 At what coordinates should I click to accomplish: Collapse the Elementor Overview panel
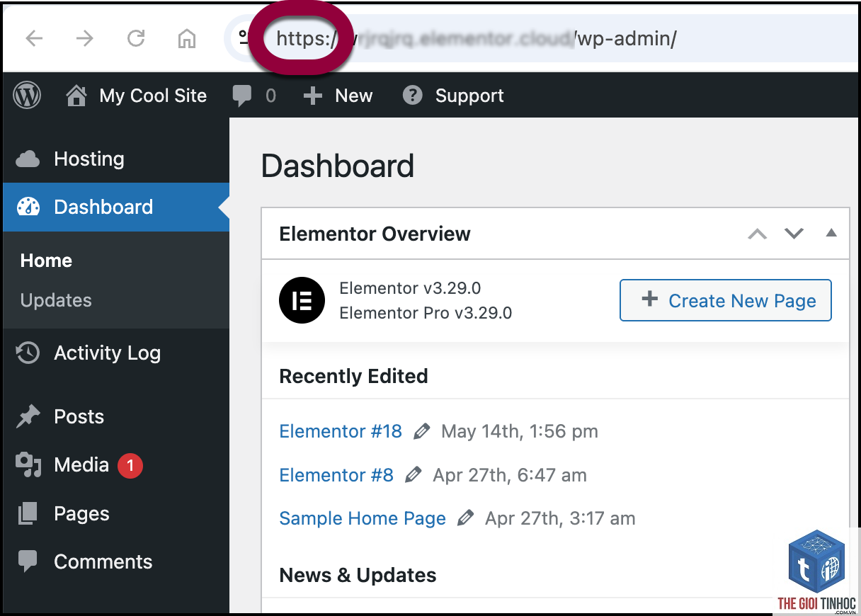832,233
